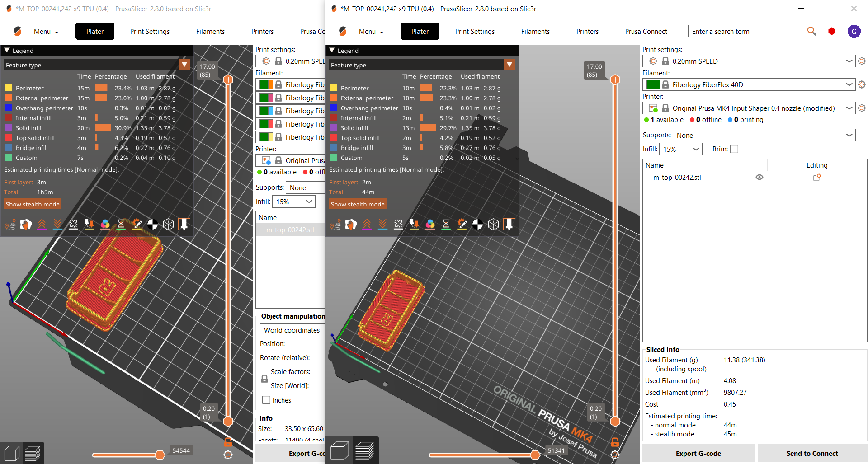Switch to Print Settings tab in right window
The width and height of the screenshot is (868, 464).
tap(475, 31)
